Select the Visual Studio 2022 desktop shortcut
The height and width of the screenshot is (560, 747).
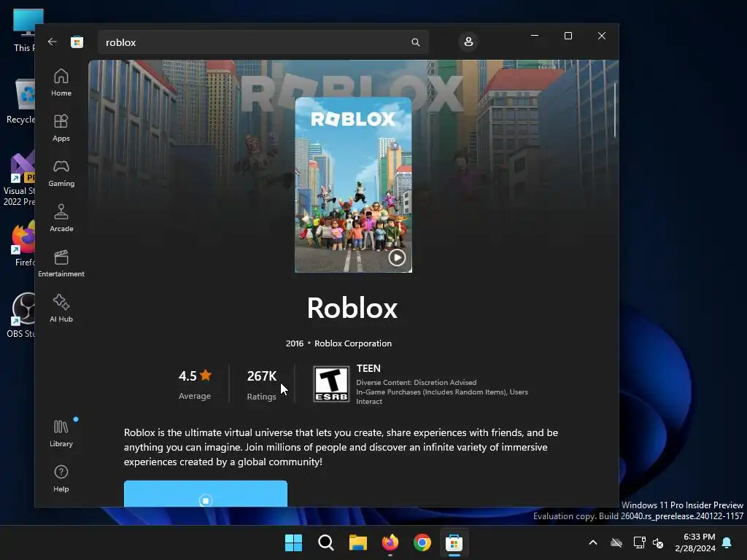click(x=19, y=179)
